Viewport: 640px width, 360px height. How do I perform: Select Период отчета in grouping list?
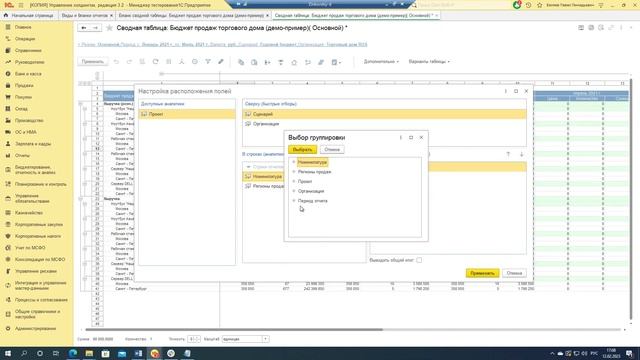click(313, 201)
